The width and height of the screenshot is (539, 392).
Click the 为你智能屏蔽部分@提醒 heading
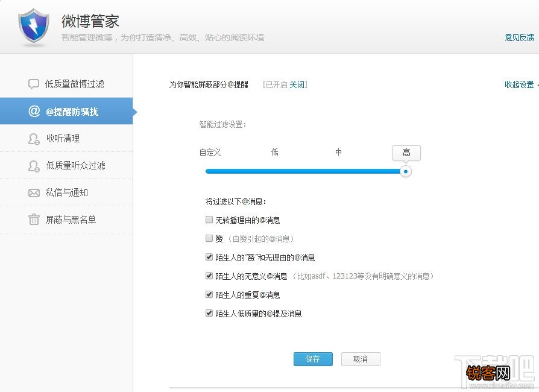tap(209, 84)
